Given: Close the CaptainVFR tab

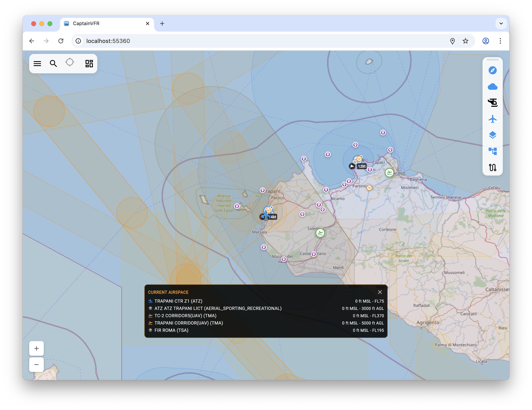Looking at the screenshot, I should (147, 24).
